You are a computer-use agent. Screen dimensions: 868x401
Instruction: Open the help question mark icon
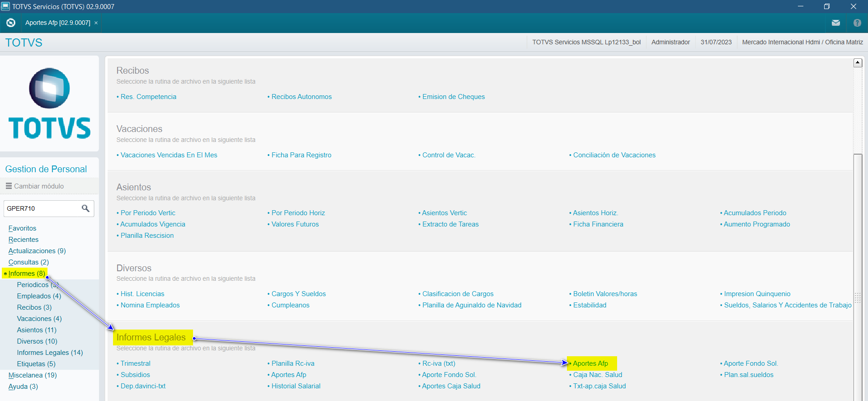pos(857,23)
